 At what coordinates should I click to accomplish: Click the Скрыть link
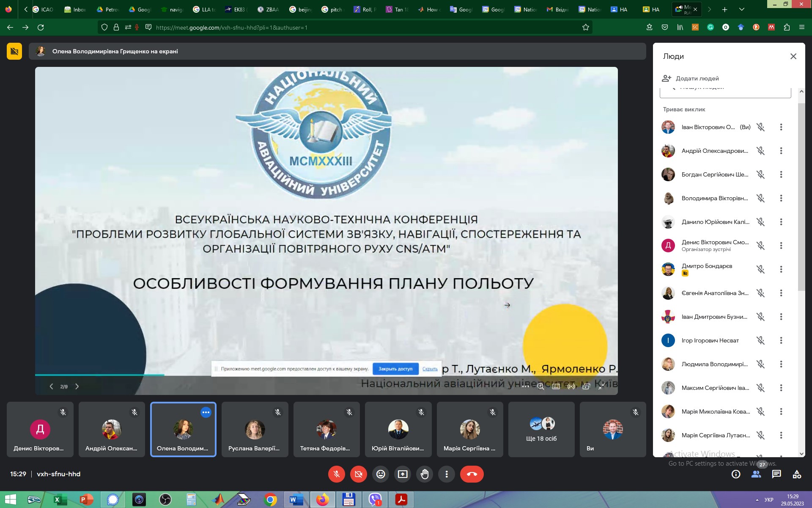[x=430, y=369]
